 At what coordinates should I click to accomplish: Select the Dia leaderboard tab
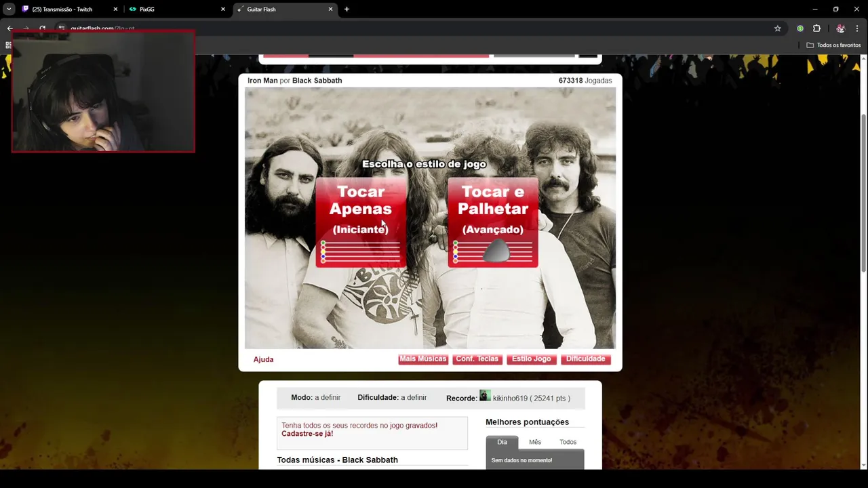click(x=502, y=442)
